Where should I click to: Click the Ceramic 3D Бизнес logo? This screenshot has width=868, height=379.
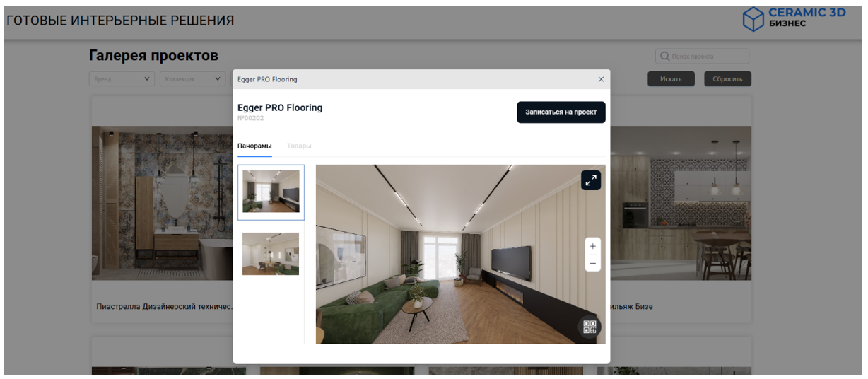pyautogui.click(x=794, y=18)
